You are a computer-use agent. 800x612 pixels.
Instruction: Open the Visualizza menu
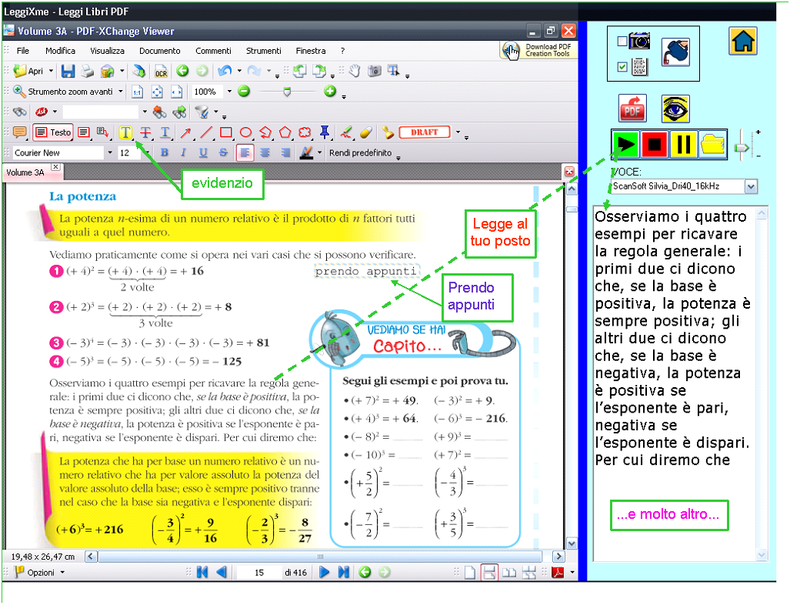pos(107,50)
